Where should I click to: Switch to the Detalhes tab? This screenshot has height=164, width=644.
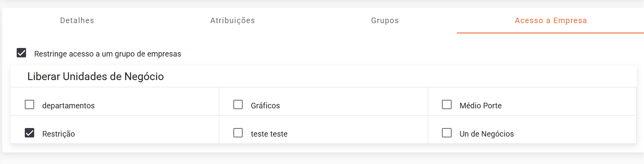(77, 21)
